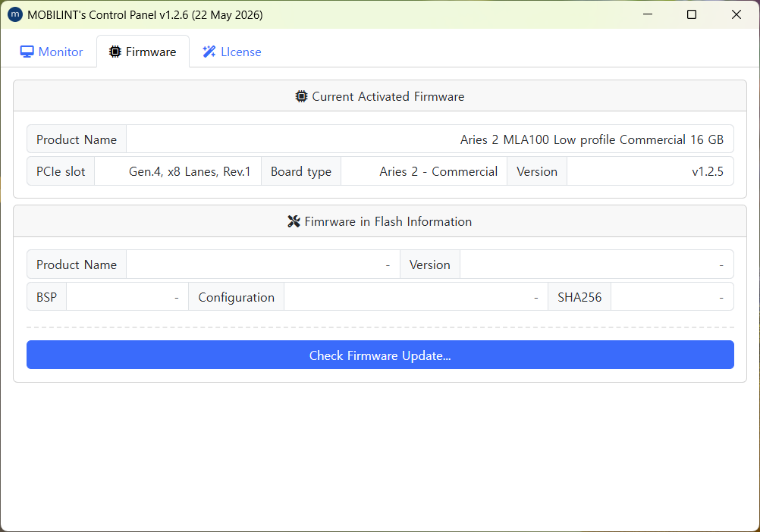
Task: Switch to the Monitor tab
Action: (x=52, y=52)
